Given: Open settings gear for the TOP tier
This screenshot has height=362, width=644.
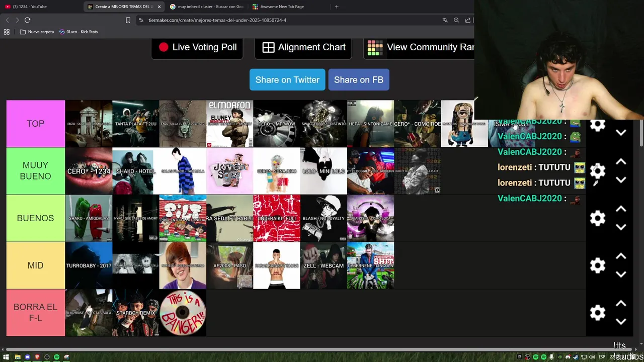Looking at the screenshot, I should point(597,125).
